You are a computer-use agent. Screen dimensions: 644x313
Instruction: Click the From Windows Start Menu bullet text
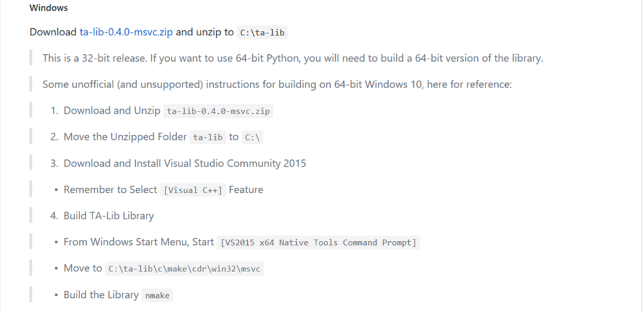click(139, 242)
